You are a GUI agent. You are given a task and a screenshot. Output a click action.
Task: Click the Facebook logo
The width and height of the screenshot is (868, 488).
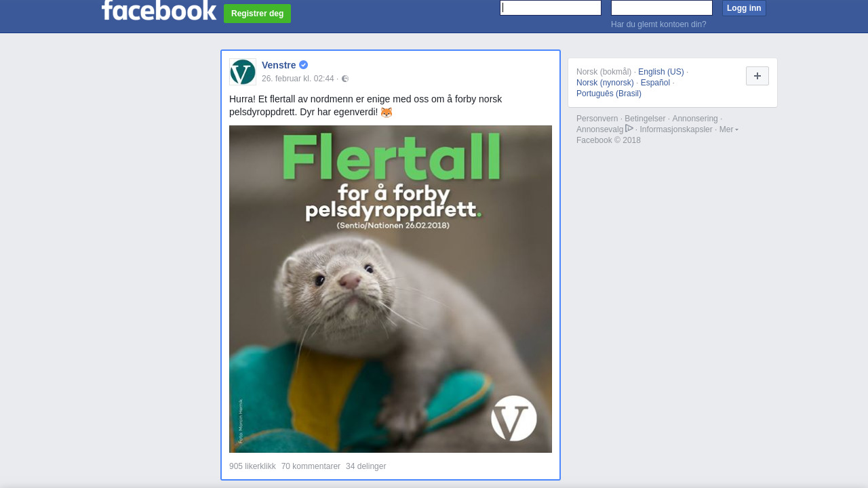[159, 9]
